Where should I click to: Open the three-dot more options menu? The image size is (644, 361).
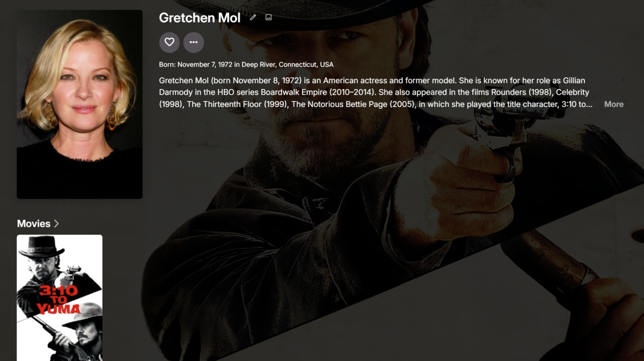point(194,42)
